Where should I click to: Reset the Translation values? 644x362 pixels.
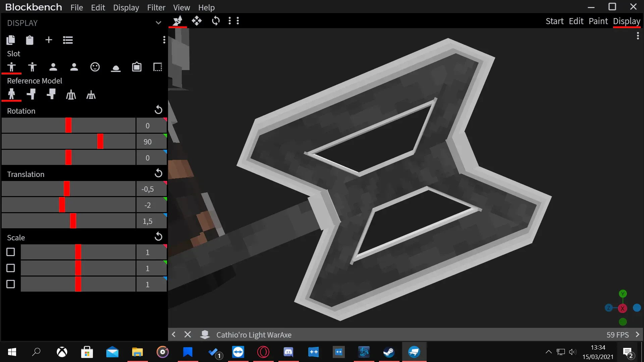point(158,173)
